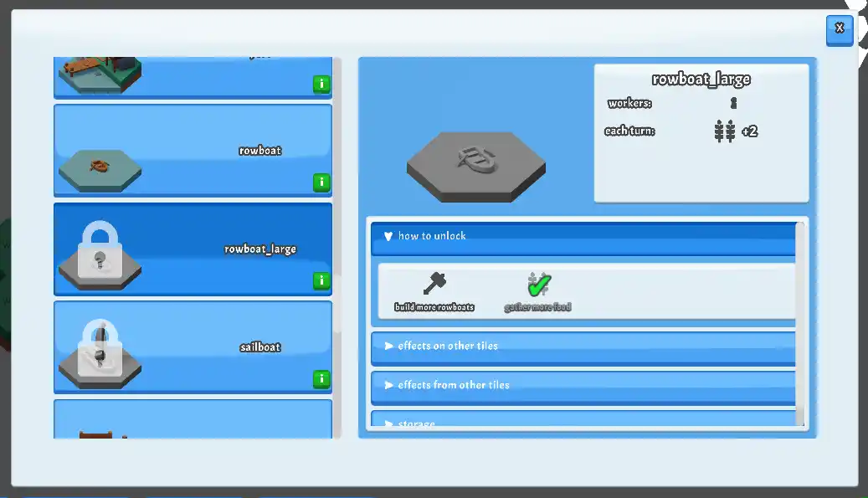
Task: Click the 'build more rowboats' requirement label
Action: click(x=434, y=307)
